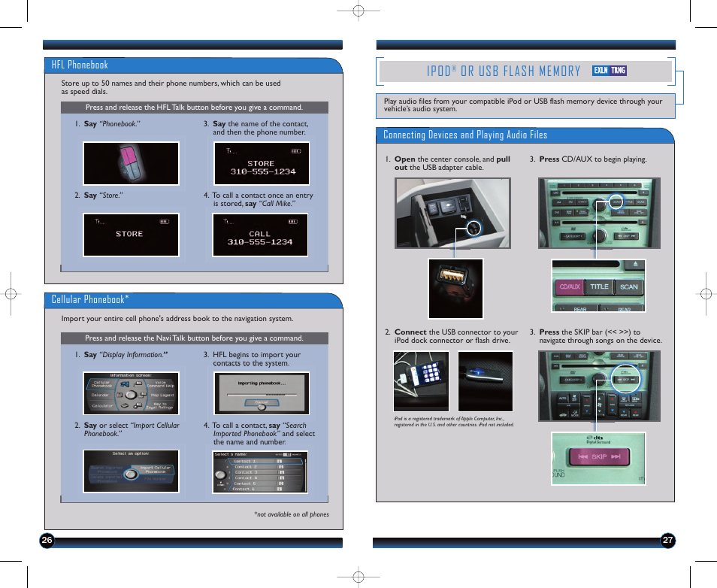Click the 'Search Imported Phonebook' step text
The height and width of the screenshot is (588, 717).
pyautogui.click(x=259, y=433)
